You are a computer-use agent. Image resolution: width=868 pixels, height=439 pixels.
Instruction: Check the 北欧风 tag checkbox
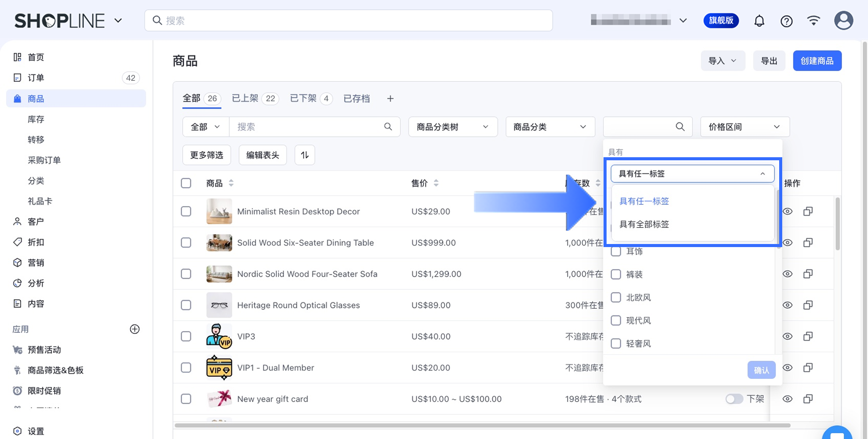click(x=616, y=298)
